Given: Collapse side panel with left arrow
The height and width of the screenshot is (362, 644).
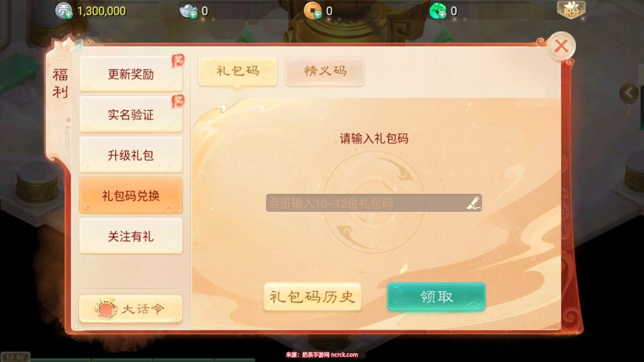Looking at the screenshot, I should click(x=629, y=93).
